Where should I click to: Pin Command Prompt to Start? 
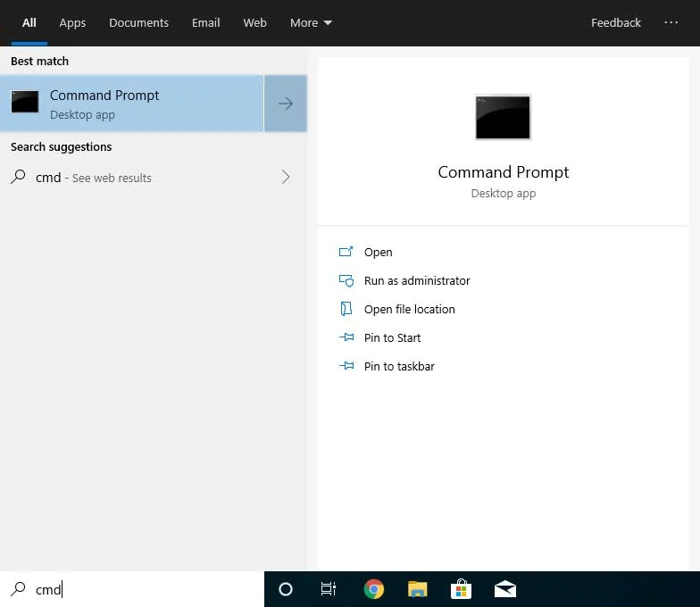[392, 337]
